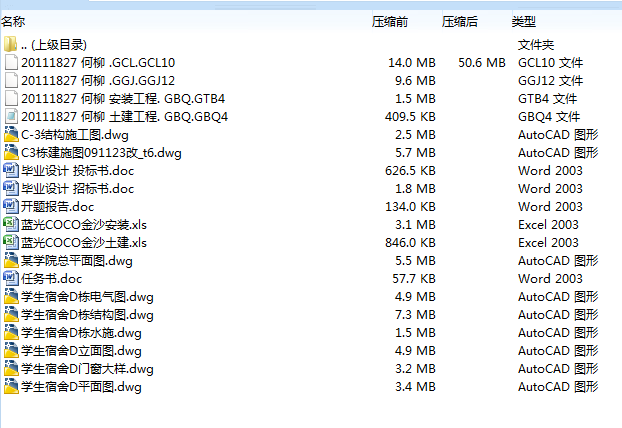
Task: Click the 毕业设计 投标书.doc Word icon
Action: coord(11,171)
